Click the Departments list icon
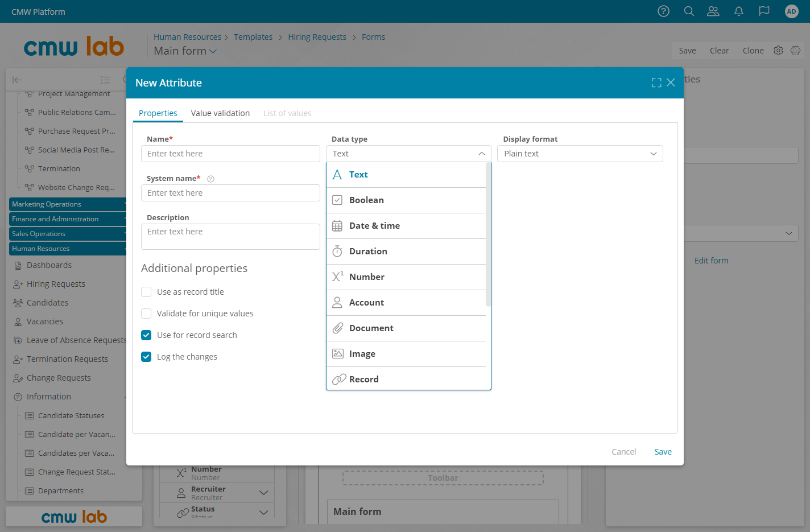This screenshot has height=532, width=810. click(30, 491)
